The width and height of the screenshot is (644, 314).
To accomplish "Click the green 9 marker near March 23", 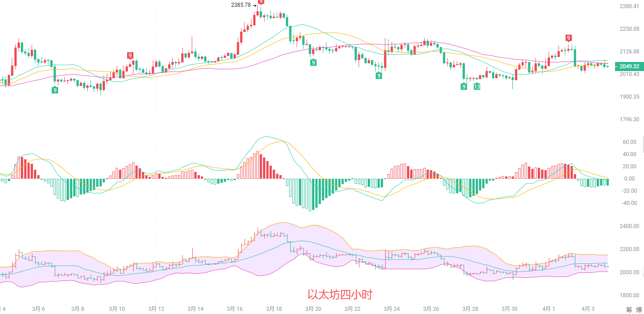I will pos(379,76).
